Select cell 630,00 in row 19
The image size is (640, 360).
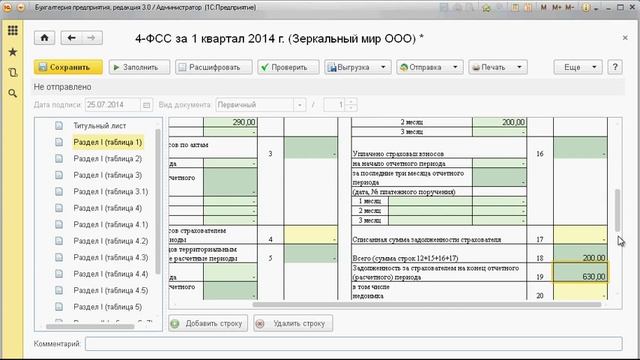point(580,272)
